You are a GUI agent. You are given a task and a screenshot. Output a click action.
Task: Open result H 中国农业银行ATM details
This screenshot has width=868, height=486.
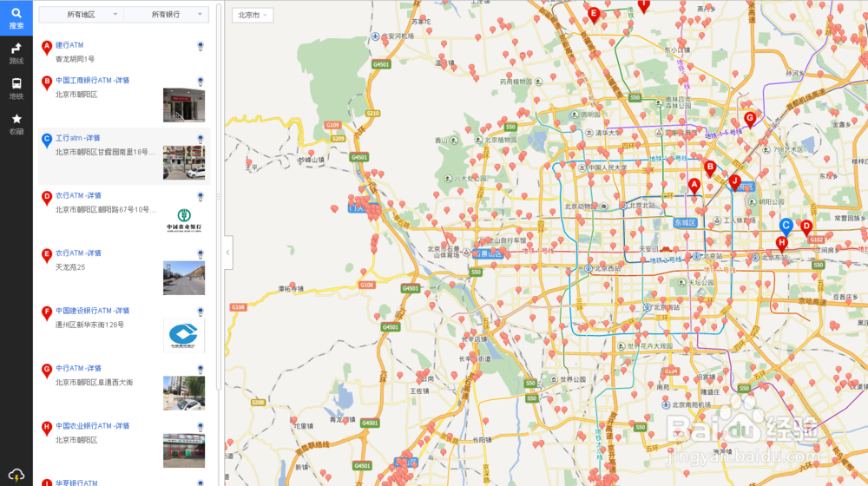point(93,425)
